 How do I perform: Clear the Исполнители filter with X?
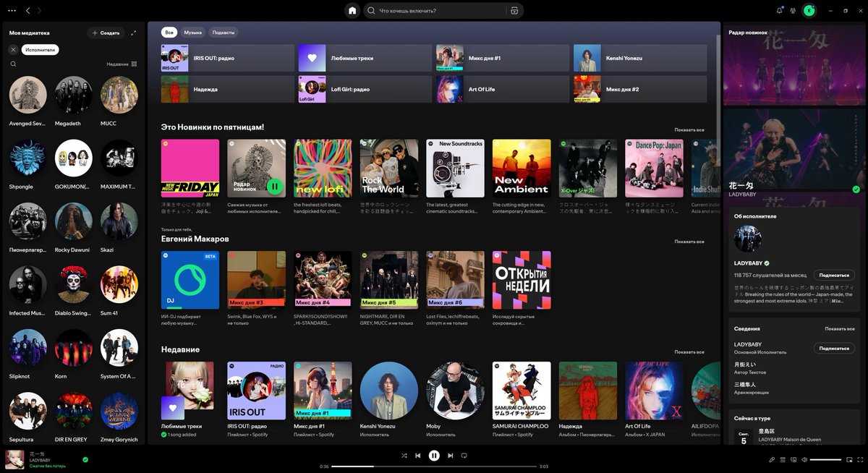13,49
